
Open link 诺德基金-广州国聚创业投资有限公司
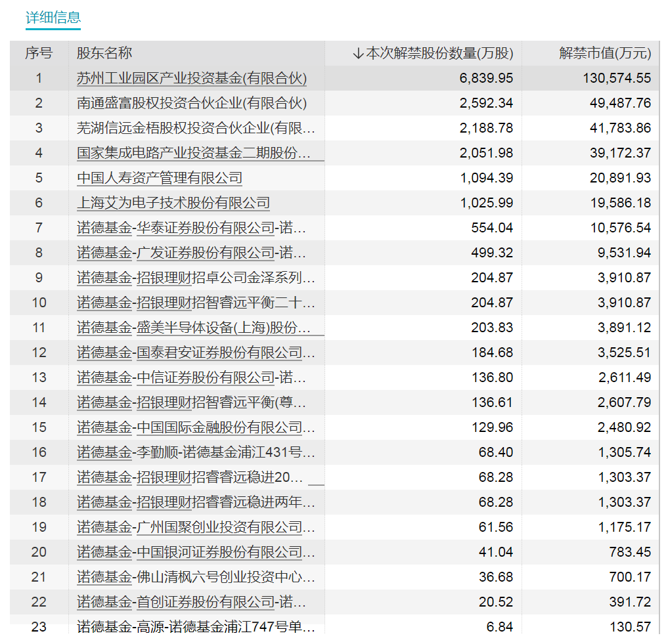[196, 527]
